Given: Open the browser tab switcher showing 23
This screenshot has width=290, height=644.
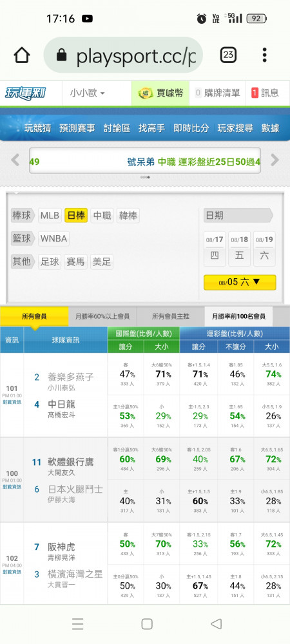Looking at the screenshot, I should click(228, 55).
